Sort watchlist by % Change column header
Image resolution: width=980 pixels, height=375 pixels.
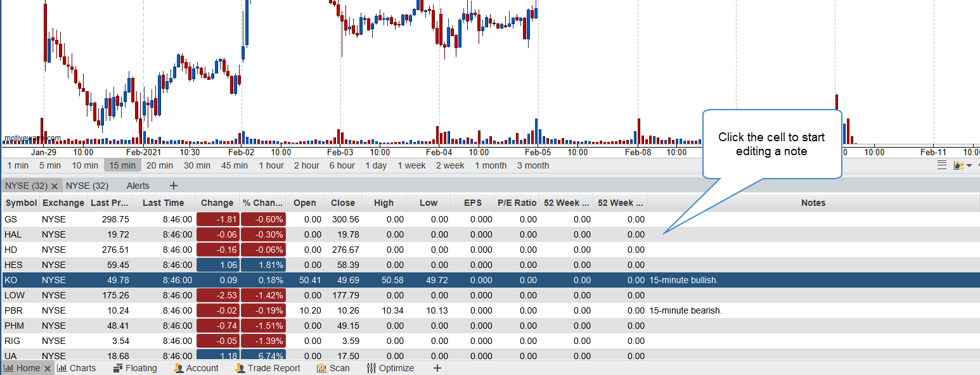click(x=262, y=203)
